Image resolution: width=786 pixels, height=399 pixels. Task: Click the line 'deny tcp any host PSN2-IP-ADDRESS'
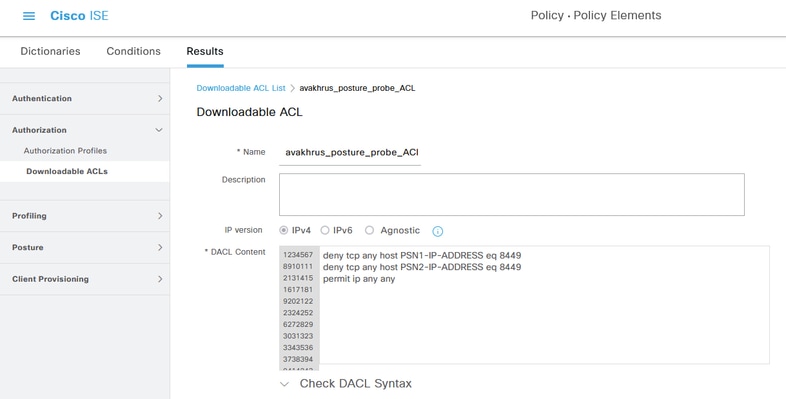(422, 267)
